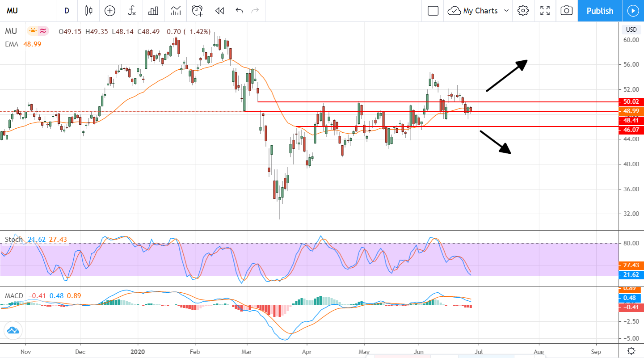The image size is (644, 358).
Task: Click the 50.02 price label on axis
Action: (x=631, y=101)
